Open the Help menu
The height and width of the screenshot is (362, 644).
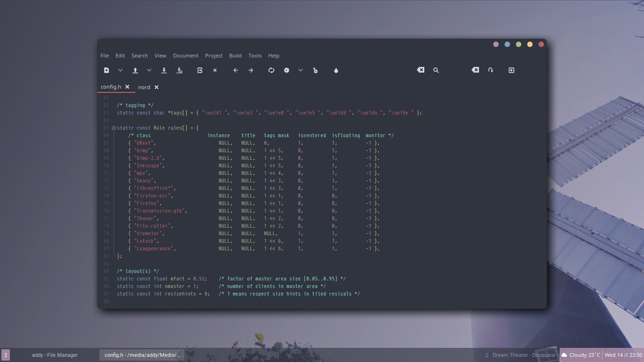[x=274, y=56]
